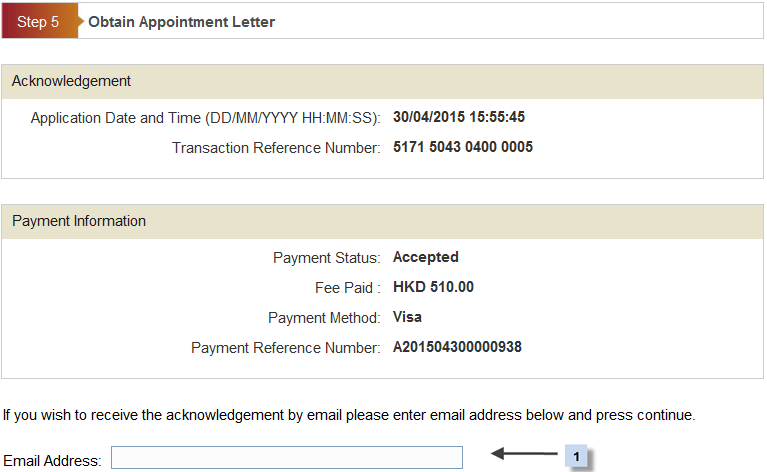Screen dimensions: 767x472
Task: Click the Accepted payment status value
Action: pyautogui.click(x=426, y=257)
